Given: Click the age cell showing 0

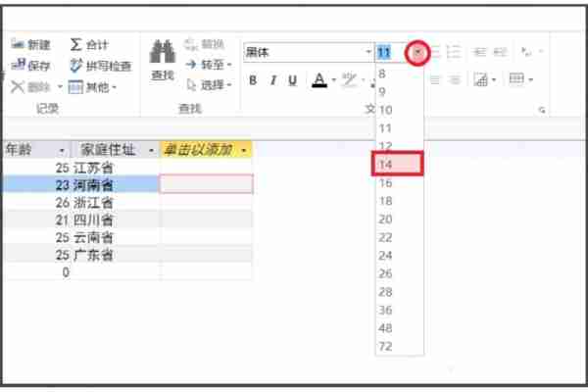Looking at the screenshot, I should [x=37, y=272].
